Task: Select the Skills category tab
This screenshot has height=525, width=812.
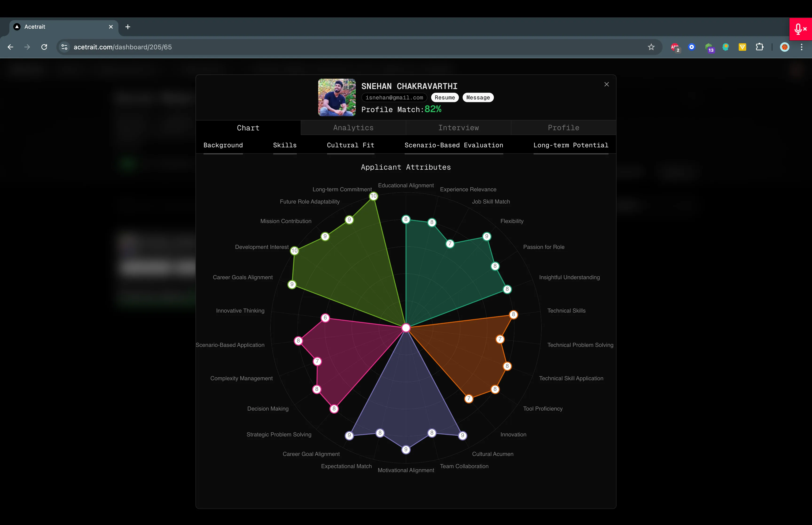Action: pos(285,145)
